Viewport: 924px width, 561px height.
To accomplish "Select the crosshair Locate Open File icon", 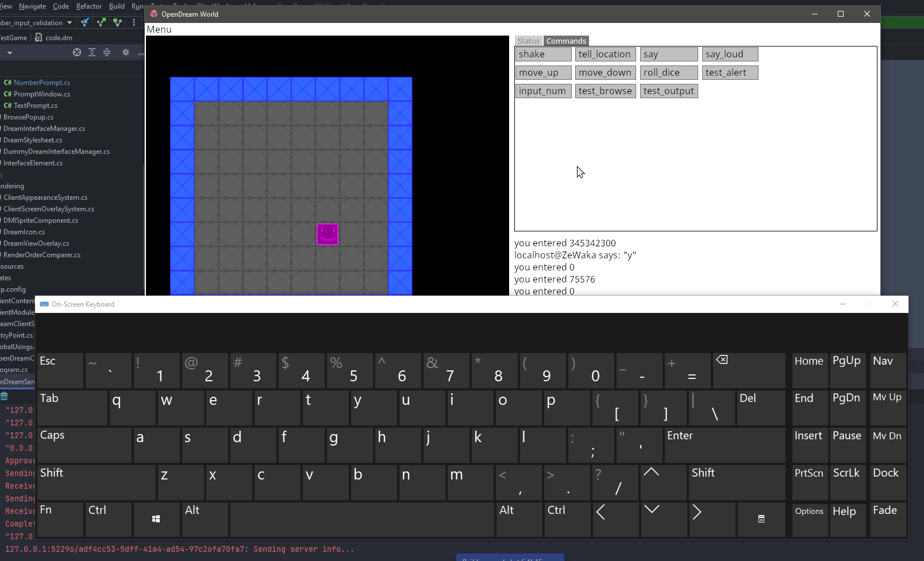I will (x=77, y=53).
